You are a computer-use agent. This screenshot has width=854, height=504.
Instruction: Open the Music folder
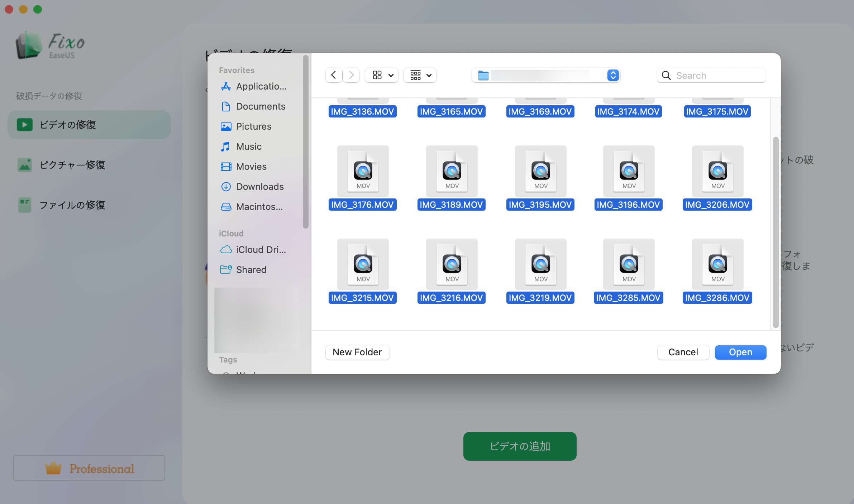(x=248, y=147)
